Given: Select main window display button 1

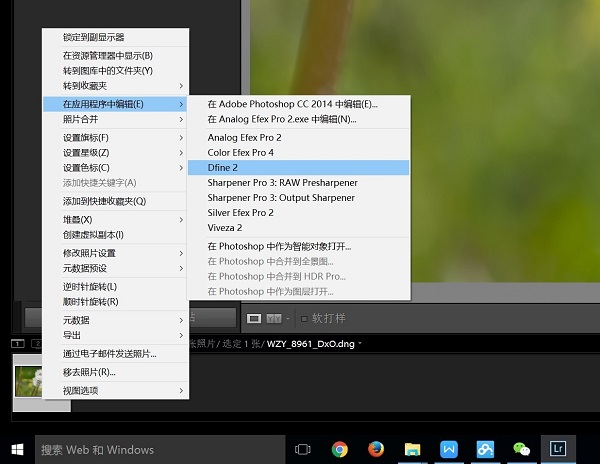Looking at the screenshot, I should click(18, 344).
